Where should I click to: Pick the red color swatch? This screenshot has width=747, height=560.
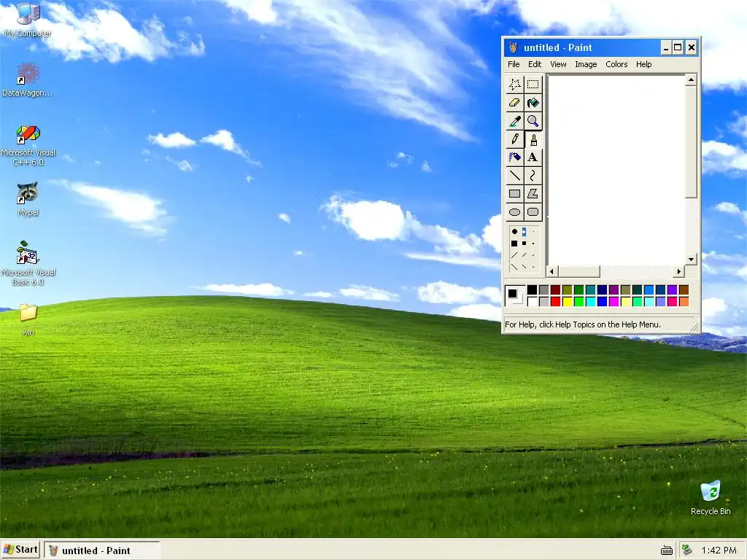pyautogui.click(x=555, y=301)
